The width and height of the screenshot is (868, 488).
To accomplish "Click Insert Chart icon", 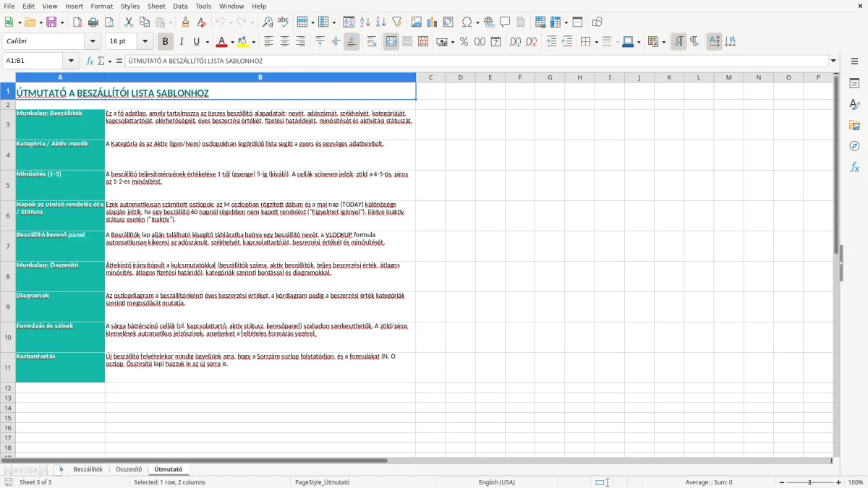I will pyautogui.click(x=433, y=22).
